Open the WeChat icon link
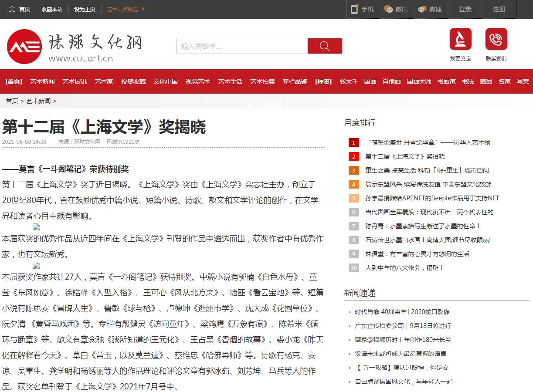 click(388, 9)
